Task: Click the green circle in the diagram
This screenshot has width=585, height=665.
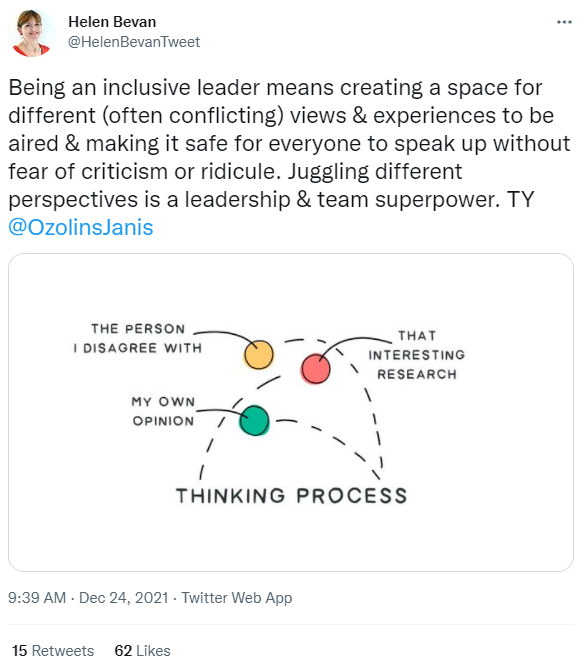Action: coord(254,421)
